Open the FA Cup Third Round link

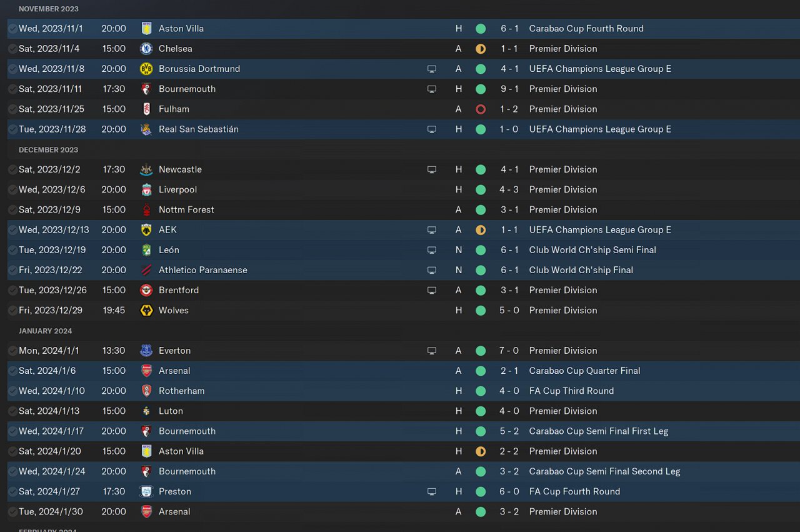[x=571, y=391]
